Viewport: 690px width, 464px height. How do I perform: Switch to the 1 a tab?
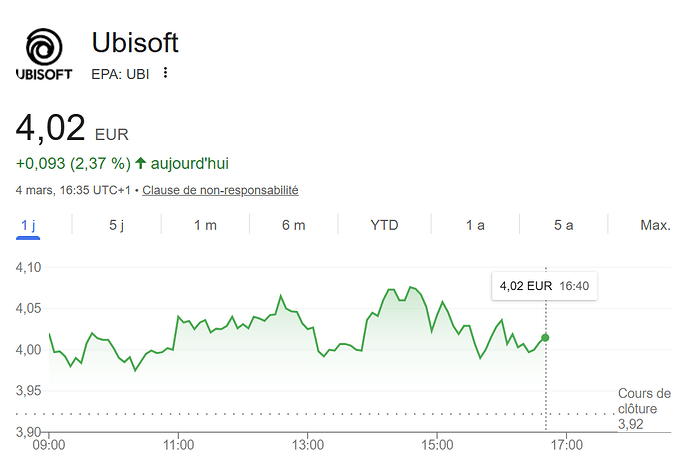tap(475, 225)
